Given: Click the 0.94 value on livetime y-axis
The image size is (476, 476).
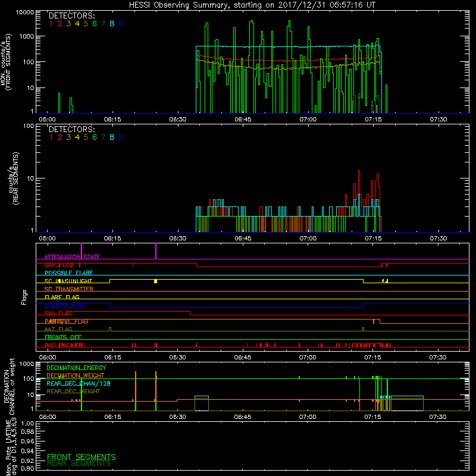Looking at the screenshot, I should click(x=27, y=451).
